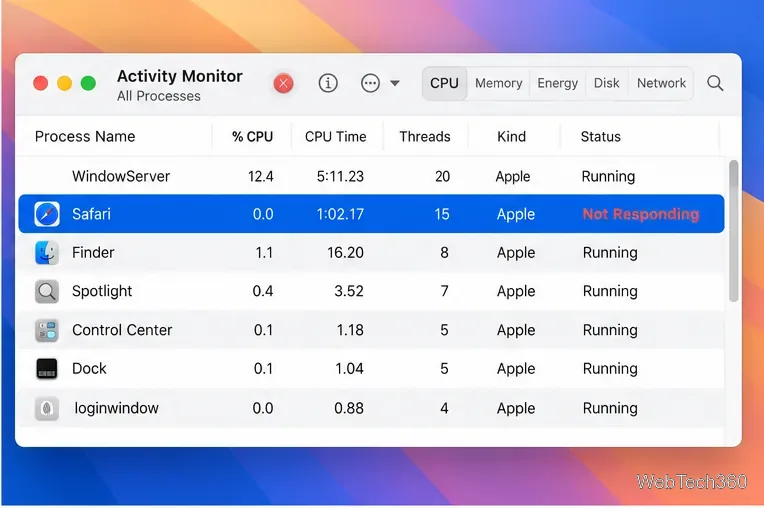
Task: Select the WindowServer process name
Action: tap(121, 176)
